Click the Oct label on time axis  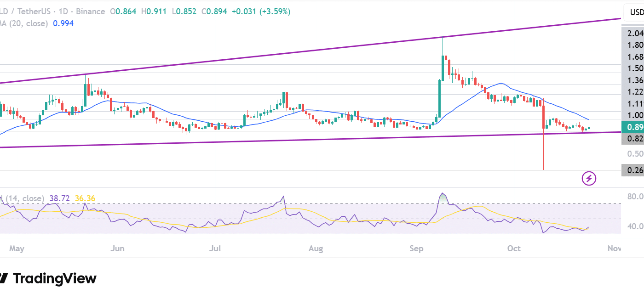click(513, 248)
